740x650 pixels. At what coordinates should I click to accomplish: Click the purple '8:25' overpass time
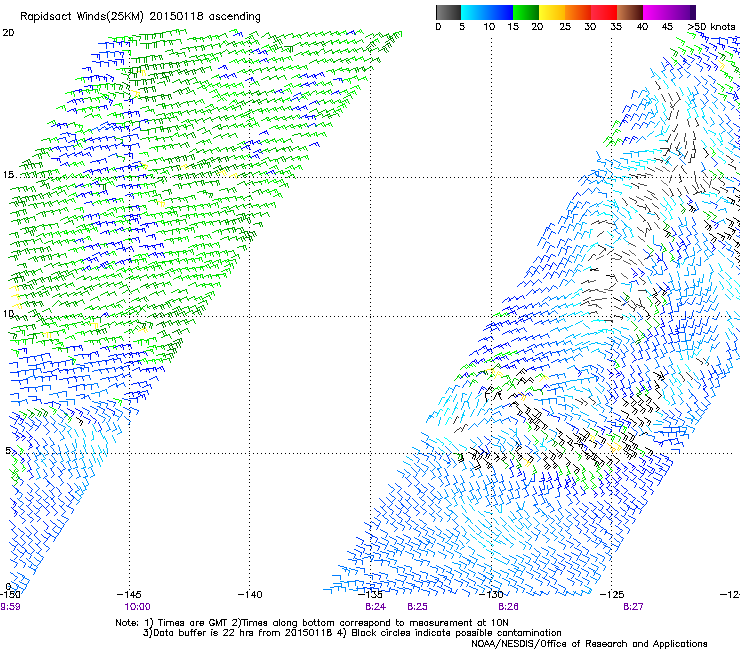coord(417,607)
